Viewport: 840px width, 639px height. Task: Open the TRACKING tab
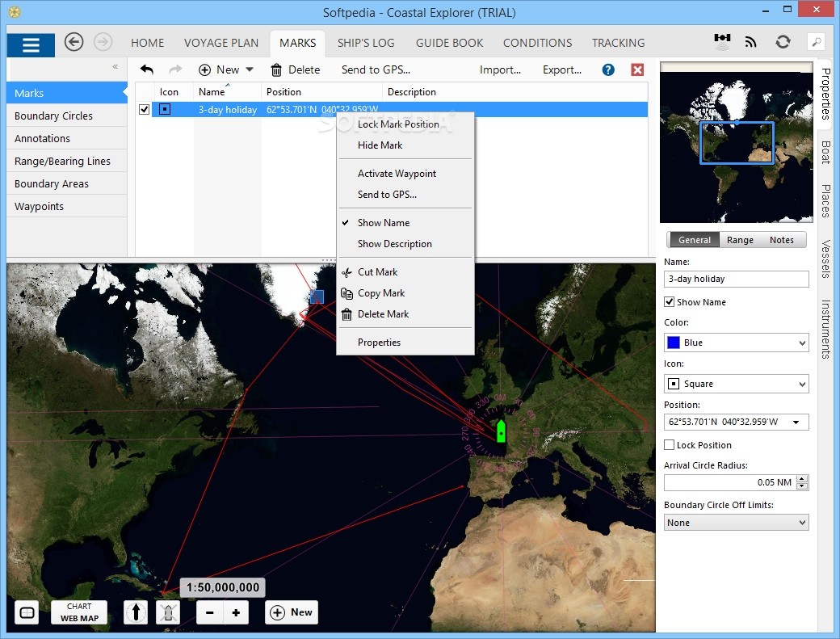[x=618, y=43]
